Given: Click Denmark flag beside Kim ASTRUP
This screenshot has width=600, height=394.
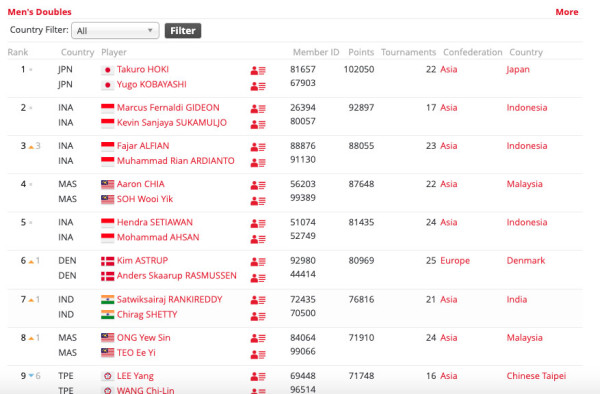Looking at the screenshot, I should 108,261.
